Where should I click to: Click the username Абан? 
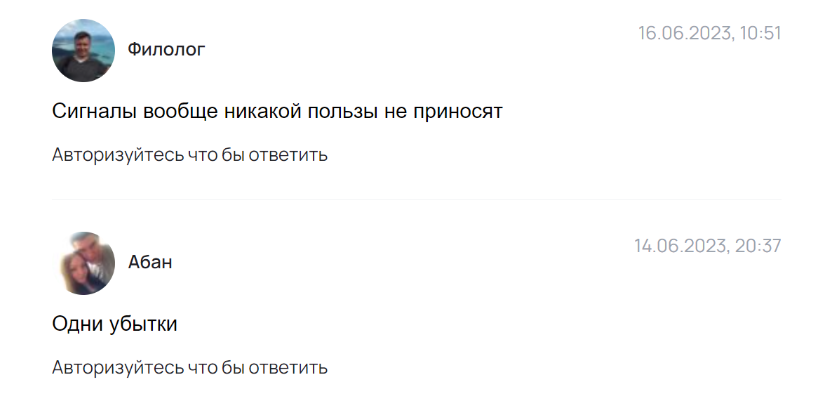pos(150,262)
